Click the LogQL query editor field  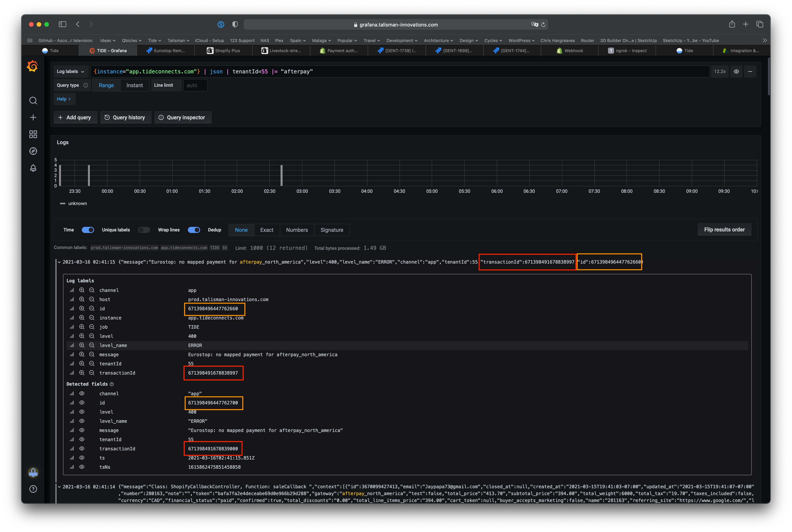pyautogui.click(x=400, y=72)
